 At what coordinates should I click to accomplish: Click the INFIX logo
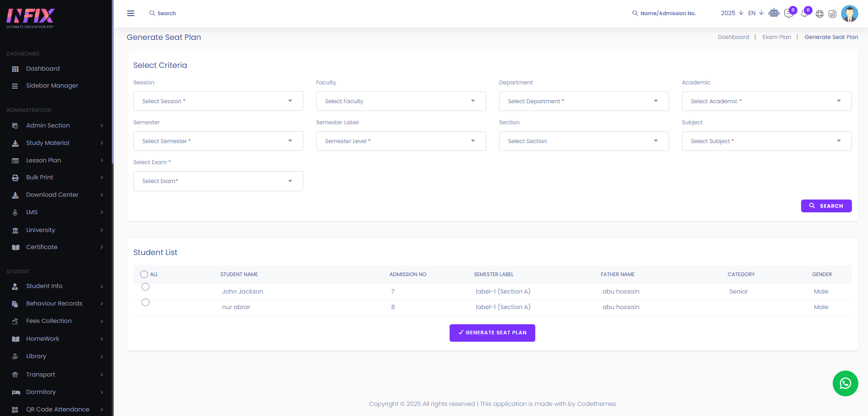(x=30, y=18)
